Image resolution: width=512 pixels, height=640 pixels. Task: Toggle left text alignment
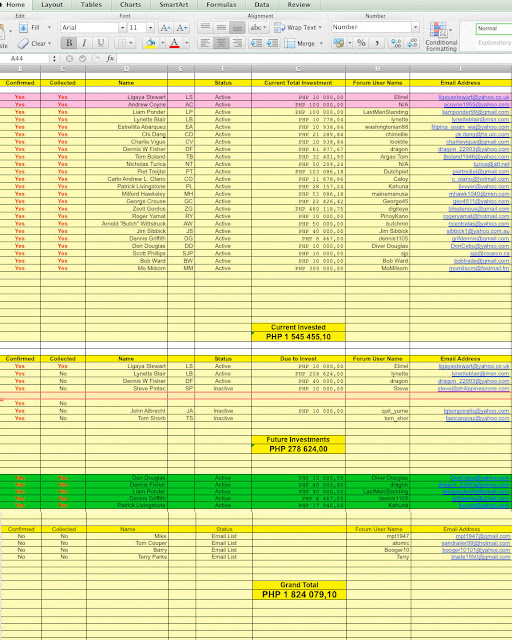pyautogui.click(x=205, y=43)
